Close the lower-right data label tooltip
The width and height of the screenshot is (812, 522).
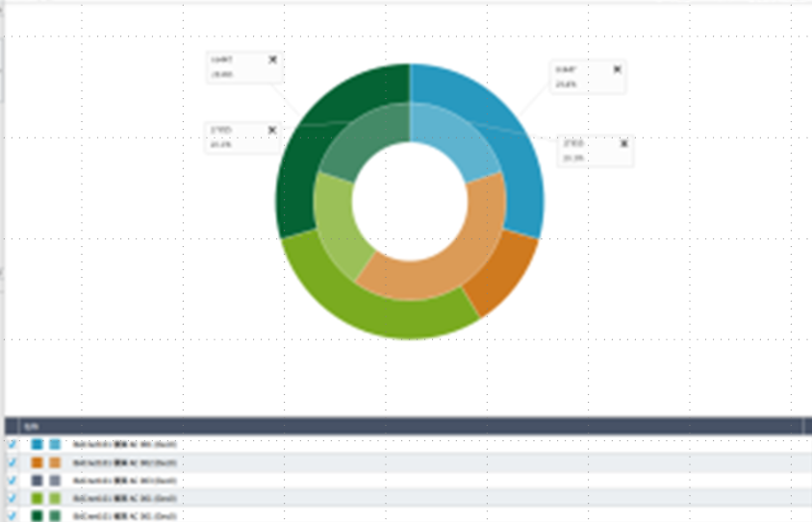pos(624,143)
